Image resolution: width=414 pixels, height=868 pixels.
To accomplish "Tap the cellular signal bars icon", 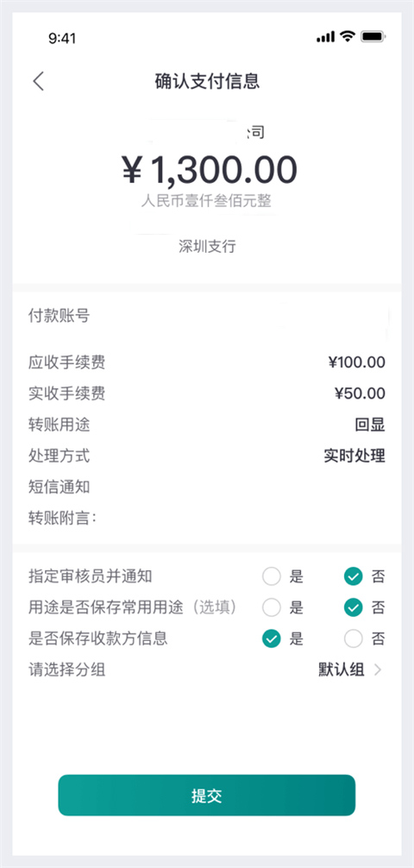I will (x=325, y=37).
